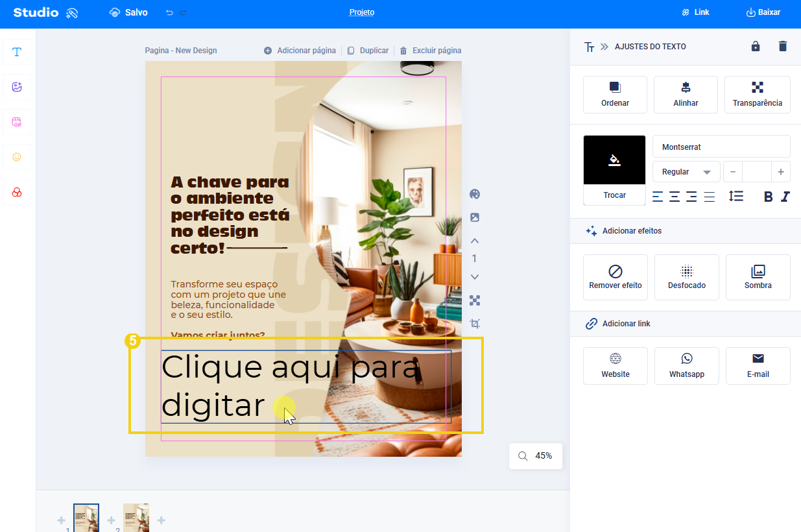Select page 1 thumbnail
Viewport: 801px width, 532px height.
[x=86, y=518]
